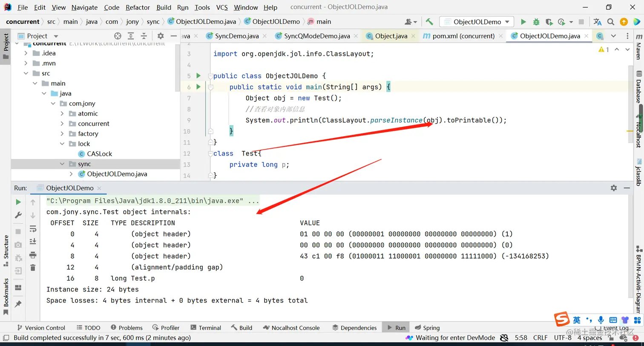The width and height of the screenshot is (644, 346).
Task: Open Version Control tool window
Action: point(40,328)
